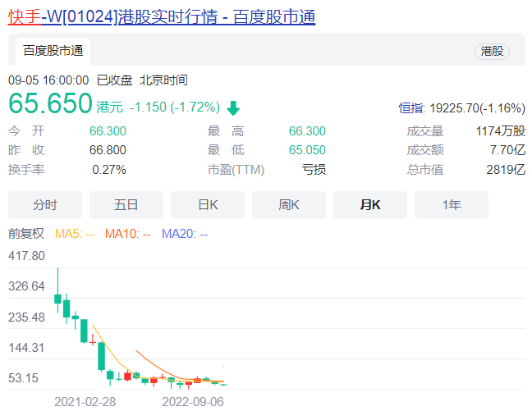Click the 最低 value 65.050
Image resolution: width=532 pixels, height=411 pixels.
coord(307,150)
